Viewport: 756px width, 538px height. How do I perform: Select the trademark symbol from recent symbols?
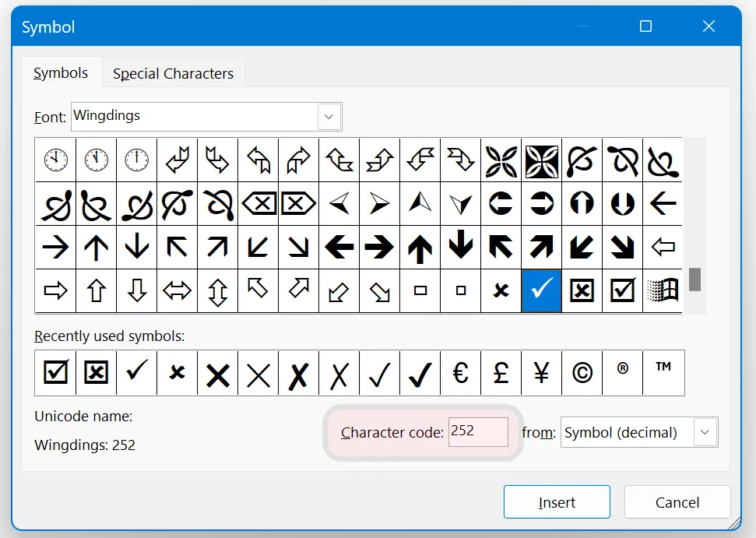point(663,373)
